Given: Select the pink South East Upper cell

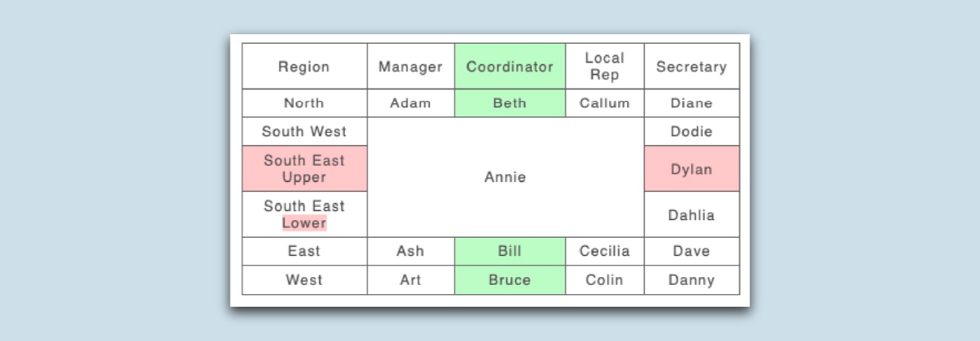Looking at the screenshot, I should tap(304, 169).
